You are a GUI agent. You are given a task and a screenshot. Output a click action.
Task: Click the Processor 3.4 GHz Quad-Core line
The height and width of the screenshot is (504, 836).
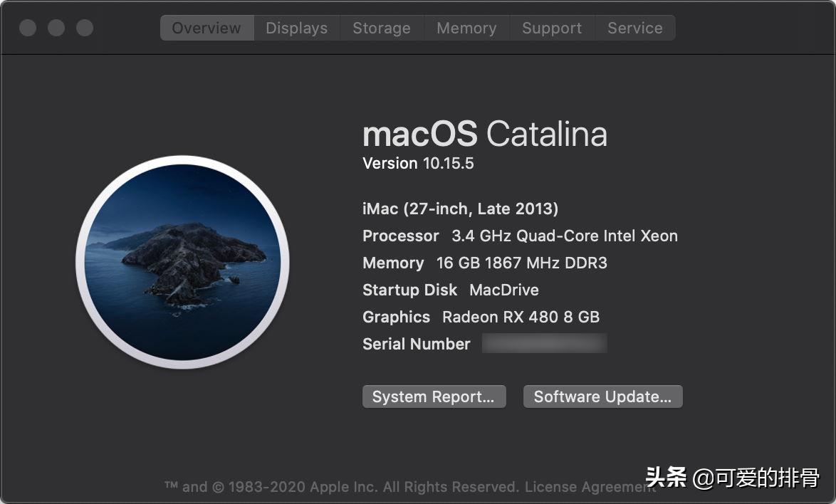coord(520,236)
